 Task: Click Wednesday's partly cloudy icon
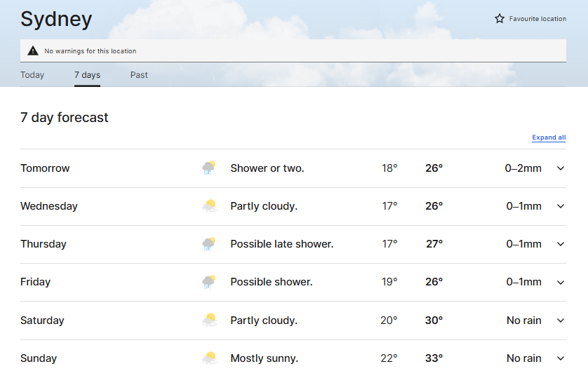[209, 206]
